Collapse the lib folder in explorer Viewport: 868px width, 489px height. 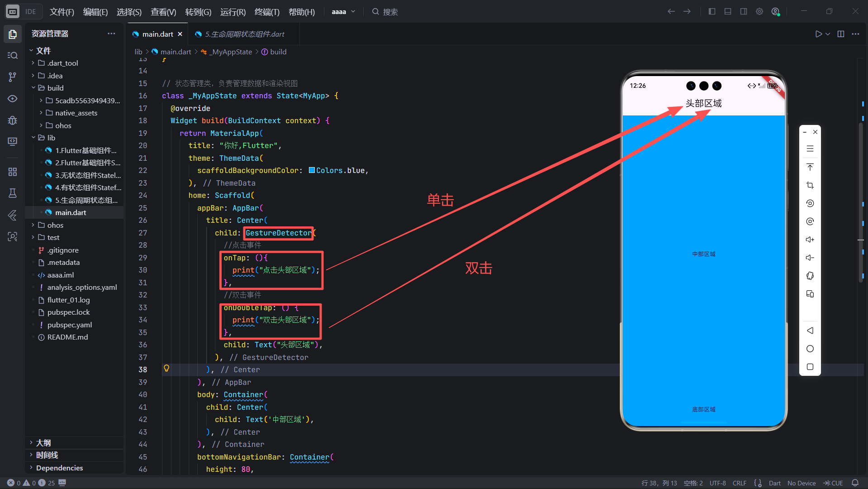click(x=33, y=138)
